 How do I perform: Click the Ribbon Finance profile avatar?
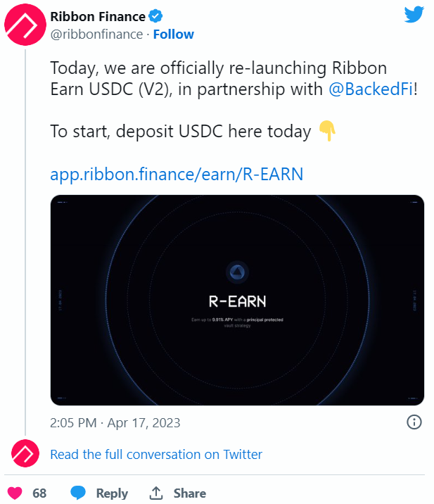coord(26,26)
